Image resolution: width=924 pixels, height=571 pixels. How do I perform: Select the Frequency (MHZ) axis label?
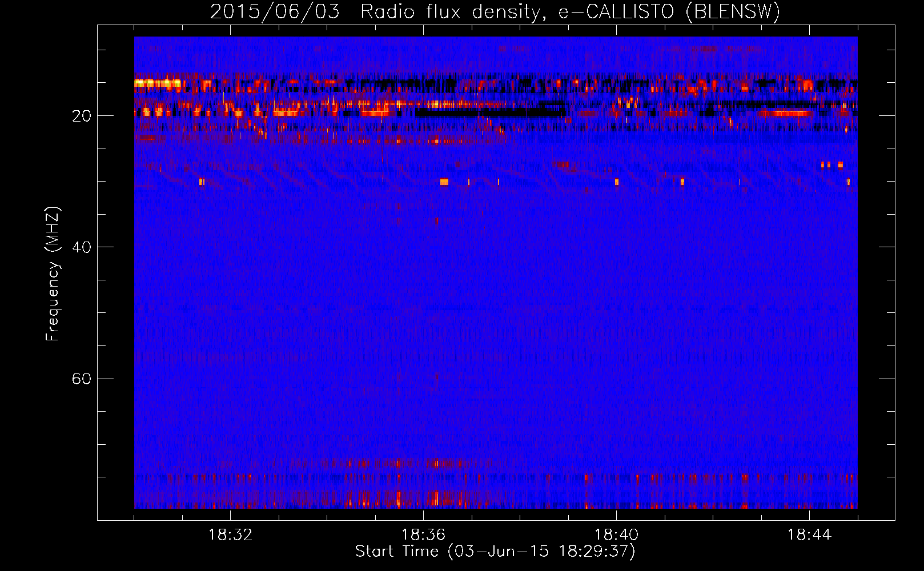tap(53, 274)
